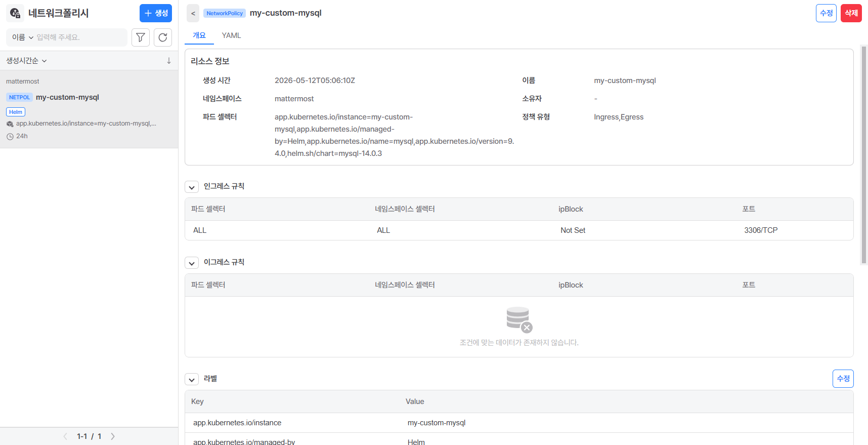
Task: Collapse the 라벨 section
Action: click(192, 380)
